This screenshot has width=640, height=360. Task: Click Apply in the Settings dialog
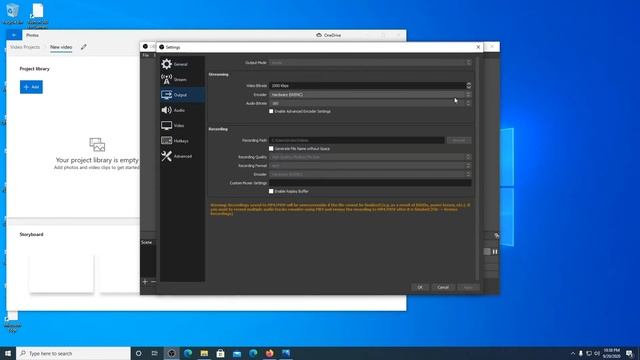click(x=468, y=287)
